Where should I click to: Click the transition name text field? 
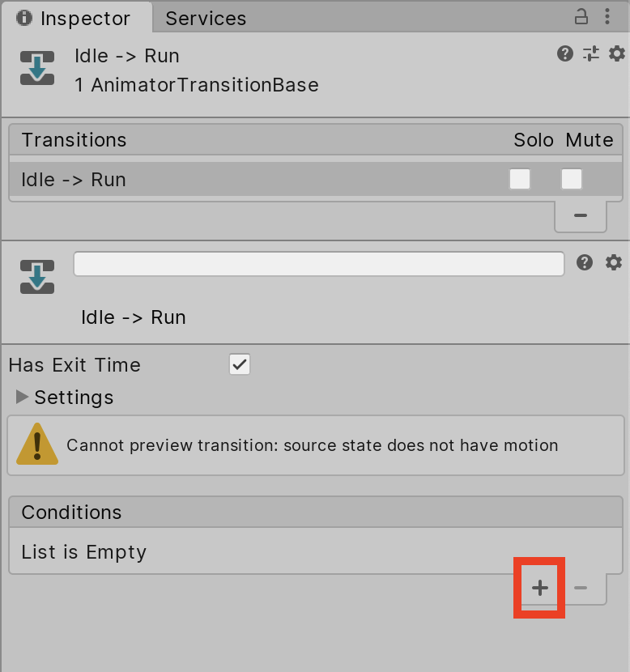point(318,264)
